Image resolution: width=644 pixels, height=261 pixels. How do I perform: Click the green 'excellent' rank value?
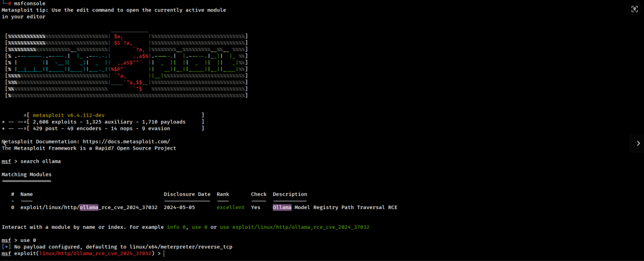click(230, 207)
